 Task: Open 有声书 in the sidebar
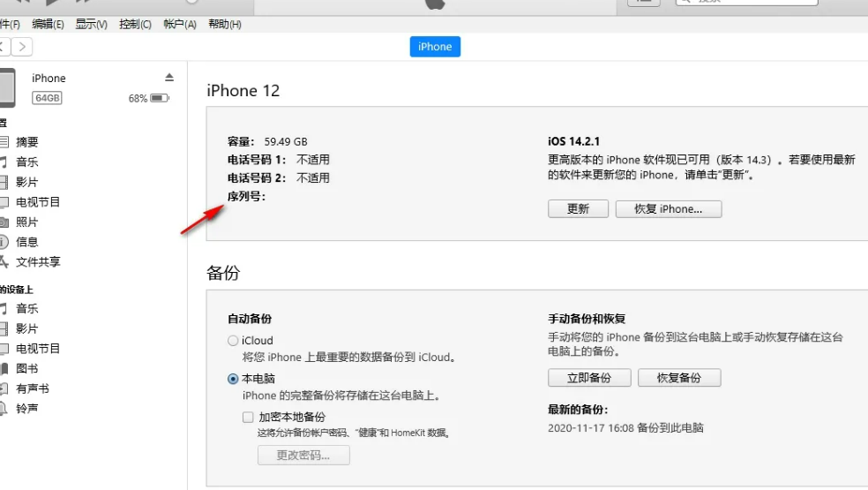pyautogui.click(x=32, y=388)
